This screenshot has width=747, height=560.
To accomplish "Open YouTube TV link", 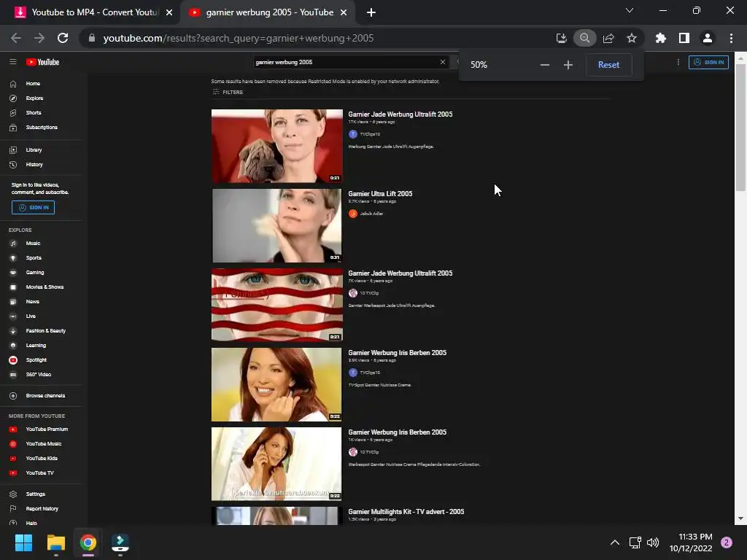I will click(x=41, y=472).
